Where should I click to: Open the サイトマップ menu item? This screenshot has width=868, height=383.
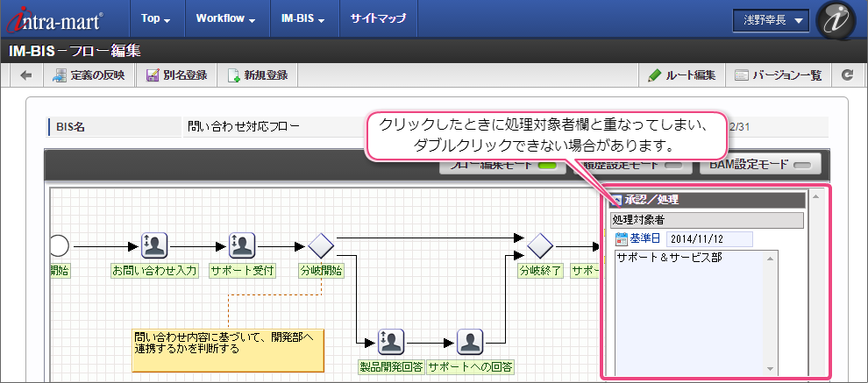tap(378, 18)
